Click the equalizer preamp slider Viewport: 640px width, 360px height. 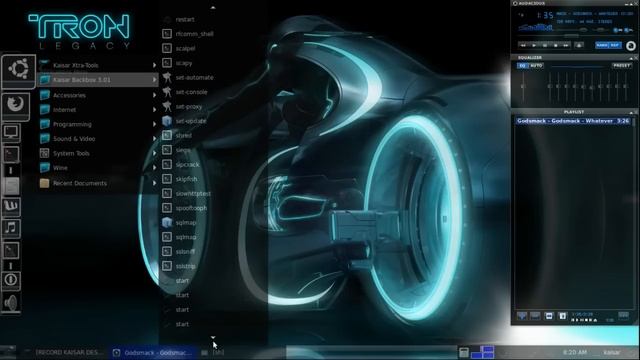523,86
